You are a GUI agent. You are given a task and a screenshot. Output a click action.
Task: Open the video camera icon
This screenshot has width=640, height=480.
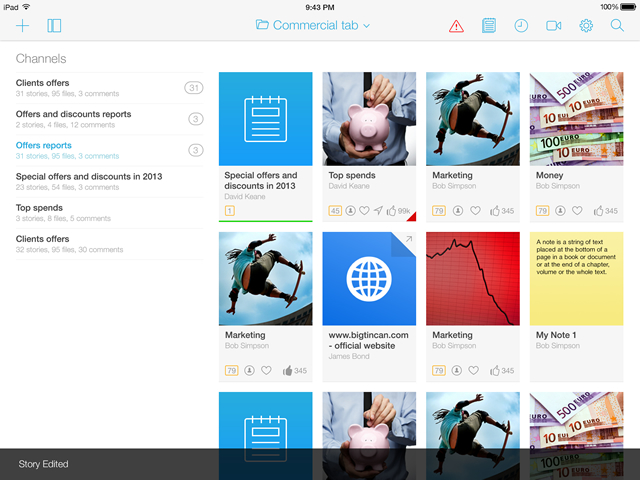click(x=553, y=26)
